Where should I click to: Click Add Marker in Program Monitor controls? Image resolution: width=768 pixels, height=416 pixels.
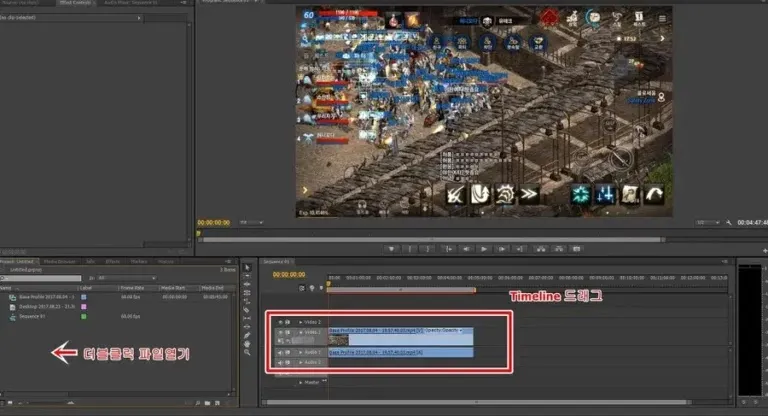pyautogui.click(x=391, y=249)
